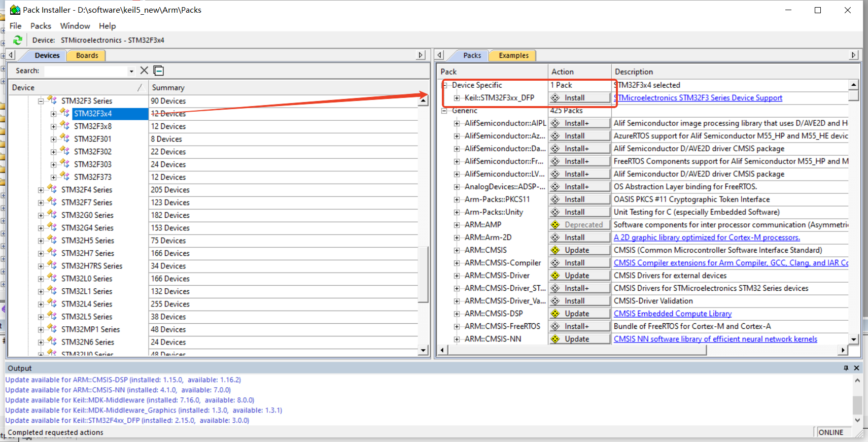Update the ARM::CMSIS-NN pack
This screenshot has height=442, width=868.
(x=579, y=339)
